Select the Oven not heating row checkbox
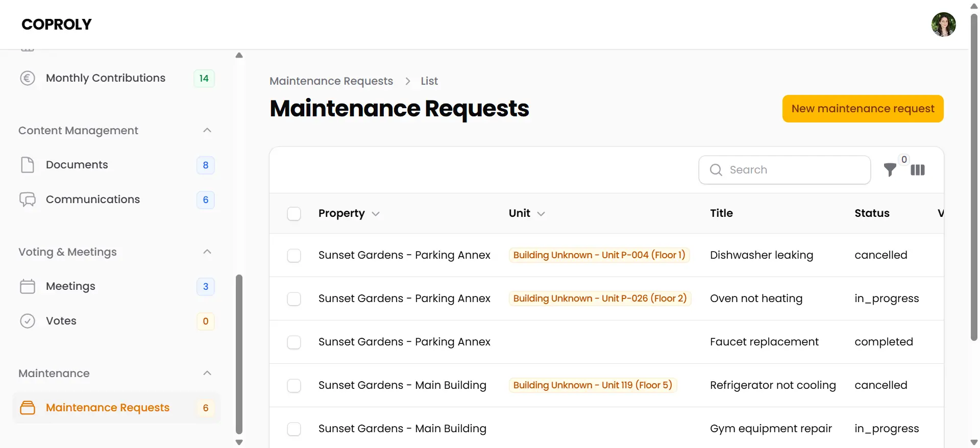Viewport: 980px width, 448px height. pos(294,299)
